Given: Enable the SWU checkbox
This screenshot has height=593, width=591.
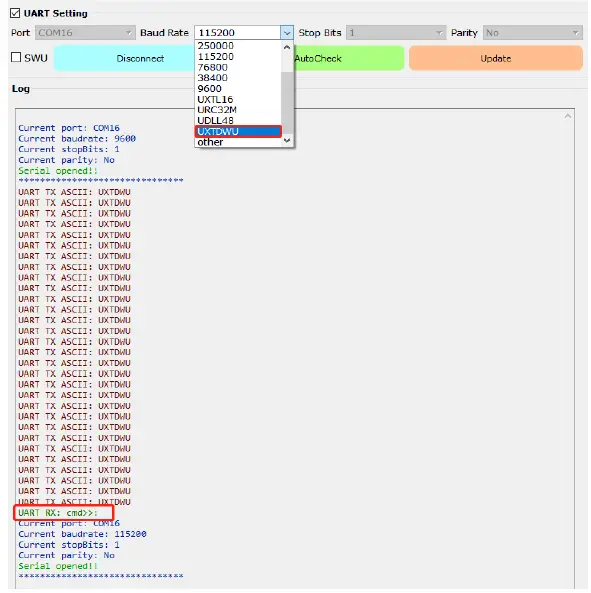Looking at the screenshot, I should click(x=16, y=57).
